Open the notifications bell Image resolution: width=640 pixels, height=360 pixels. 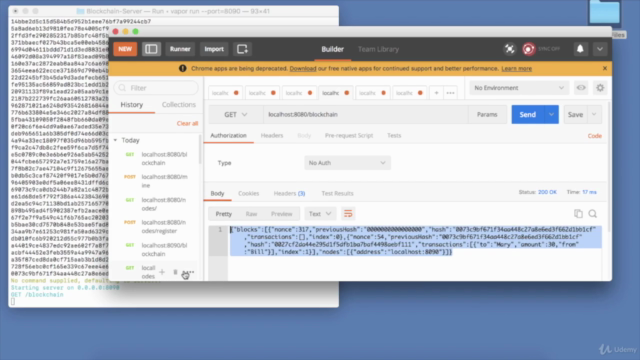580,49
